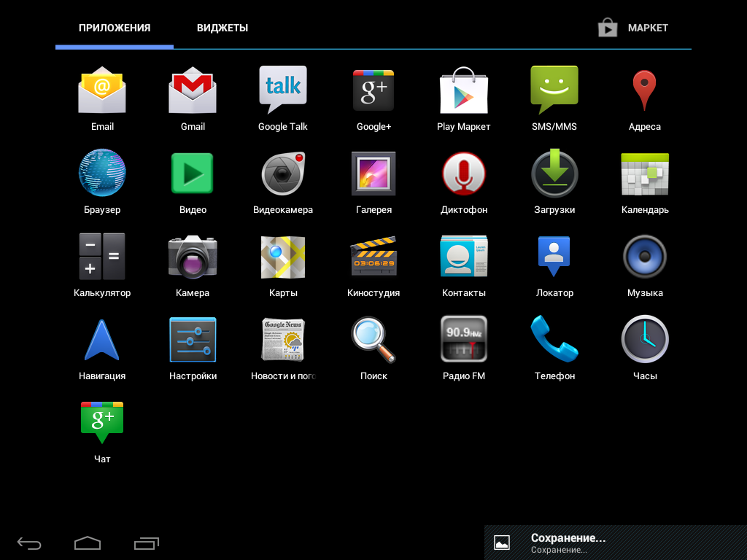Viewport: 747px width, 560px height.
Task: Open the Календарь app
Action: click(x=645, y=182)
